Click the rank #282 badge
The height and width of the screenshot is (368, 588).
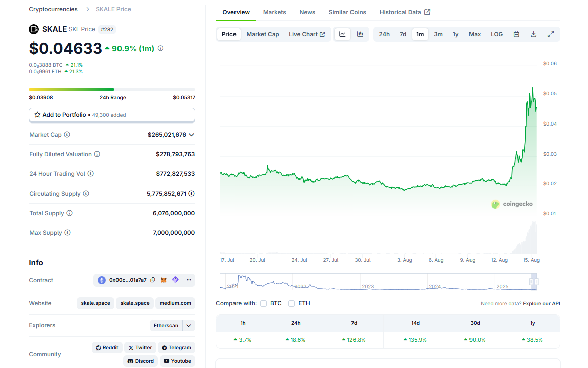tap(107, 29)
